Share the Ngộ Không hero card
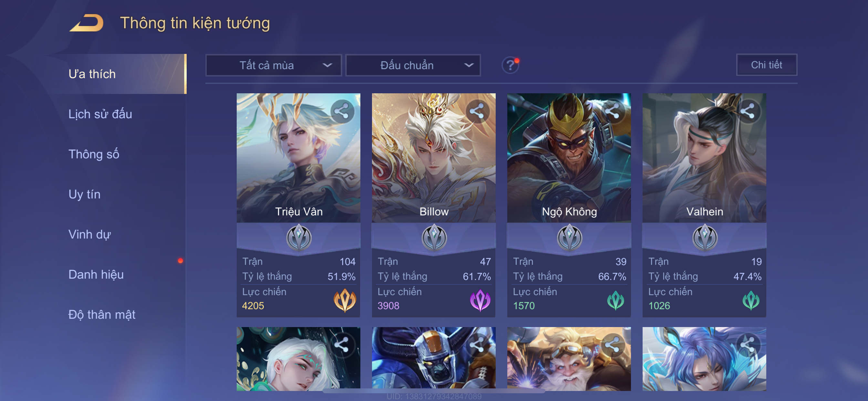The width and height of the screenshot is (868, 401). click(x=613, y=111)
